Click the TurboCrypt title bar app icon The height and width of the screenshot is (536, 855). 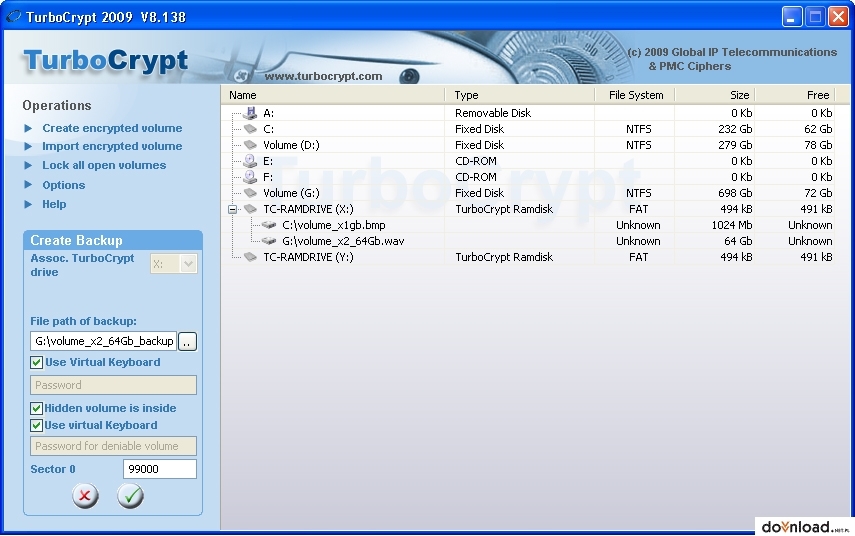[x=13, y=16]
